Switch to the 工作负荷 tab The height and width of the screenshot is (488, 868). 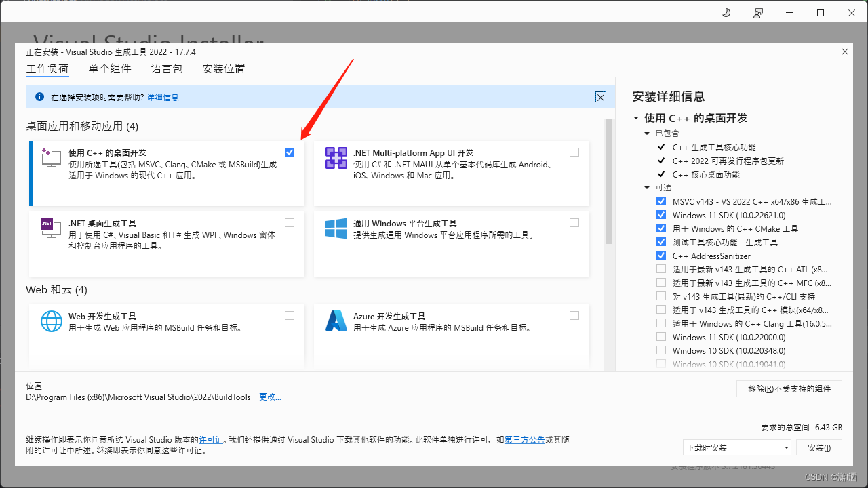tap(47, 68)
